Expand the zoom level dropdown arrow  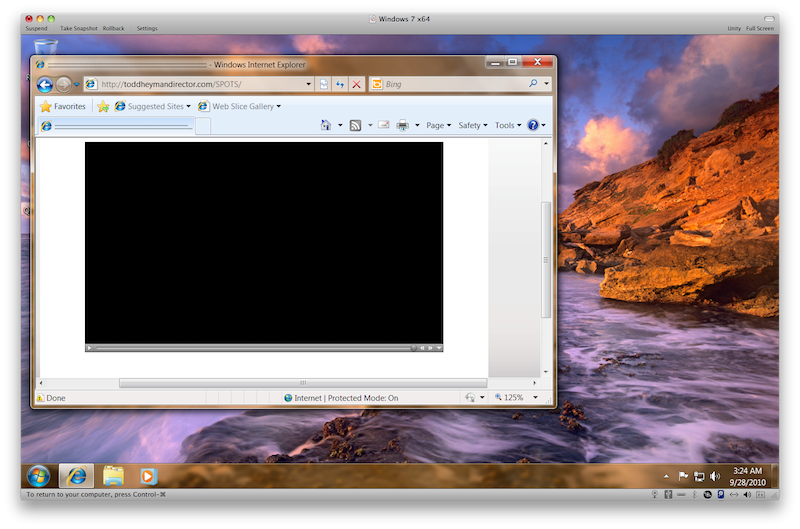pyautogui.click(x=535, y=397)
